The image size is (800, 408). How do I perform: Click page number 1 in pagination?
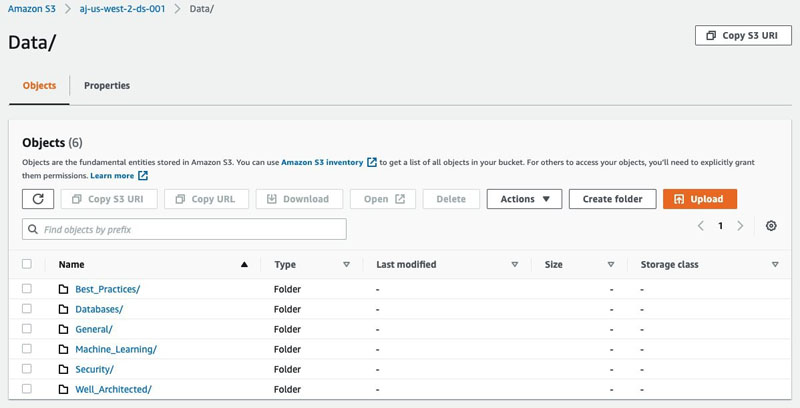click(720, 225)
